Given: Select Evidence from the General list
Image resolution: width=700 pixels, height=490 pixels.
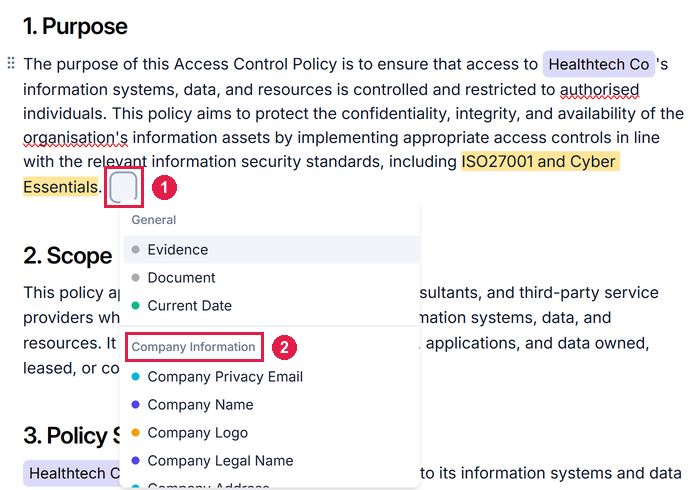Looking at the screenshot, I should 271,249.
